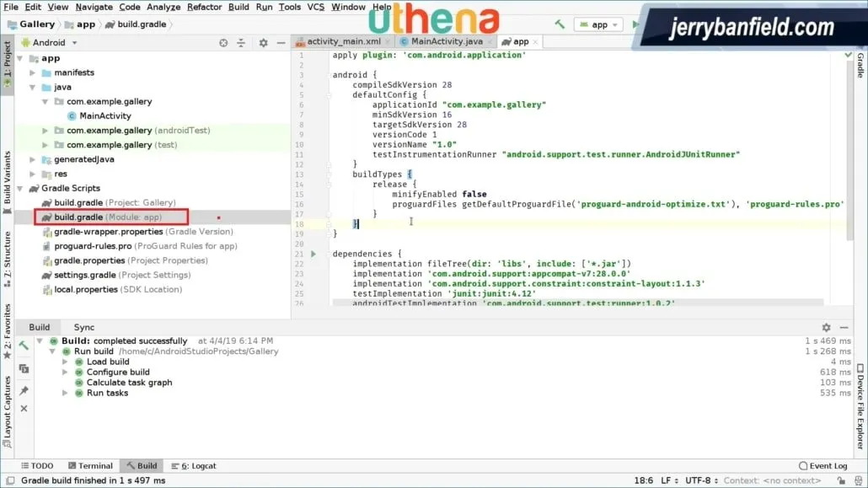Close the MainActivity.java tab
868x488 pixels.
pyautogui.click(x=490, y=41)
